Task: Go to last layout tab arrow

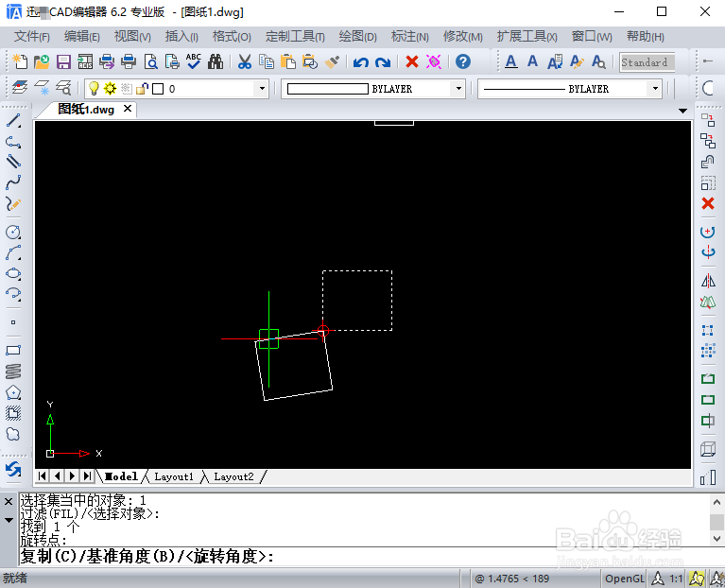Action: (x=87, y=476)
